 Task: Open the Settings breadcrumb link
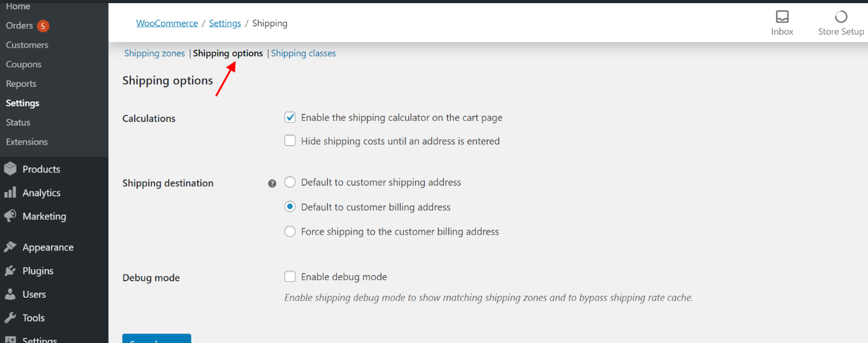click(x=225, y=23)
